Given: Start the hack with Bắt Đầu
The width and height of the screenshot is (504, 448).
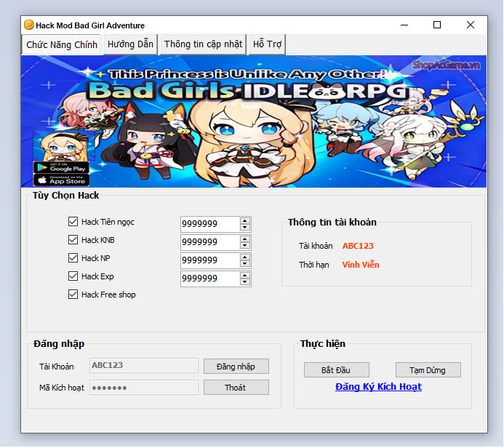Looking at the screenshot, I should tap(337, 370).
